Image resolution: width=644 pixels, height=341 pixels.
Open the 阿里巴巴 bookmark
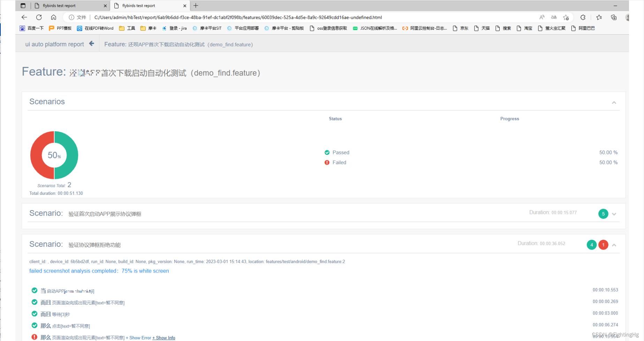tap(583, 28)
